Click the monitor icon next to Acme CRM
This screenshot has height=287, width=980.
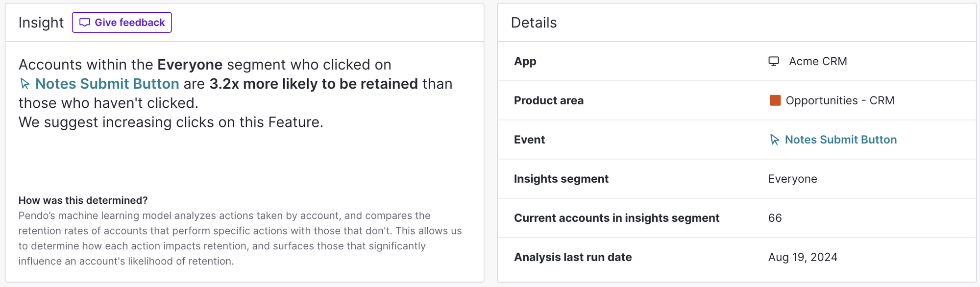coord(774,61)
